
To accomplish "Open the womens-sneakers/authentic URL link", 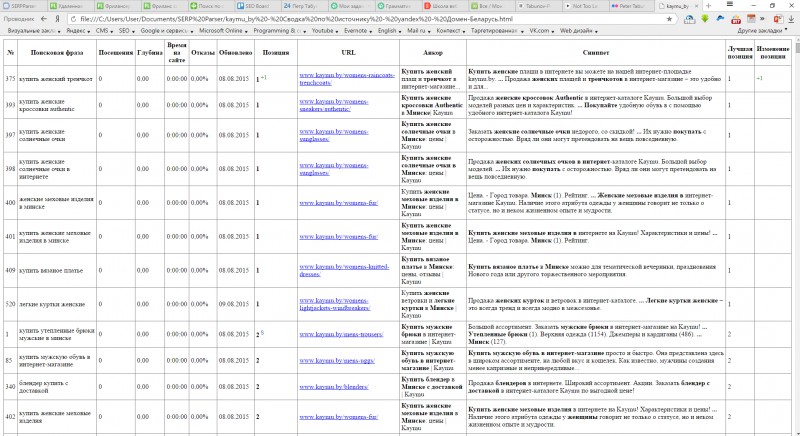I will click(x=334, y=105).
